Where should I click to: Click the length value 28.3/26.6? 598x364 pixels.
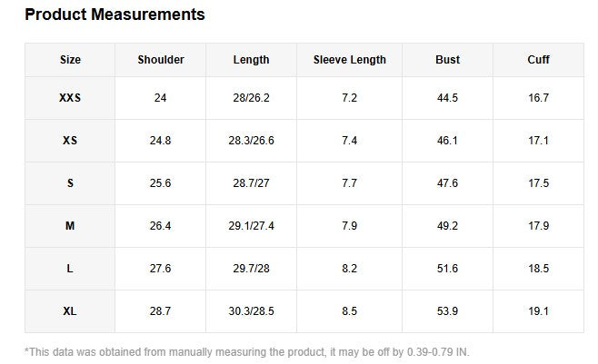[x=251, y=141]
